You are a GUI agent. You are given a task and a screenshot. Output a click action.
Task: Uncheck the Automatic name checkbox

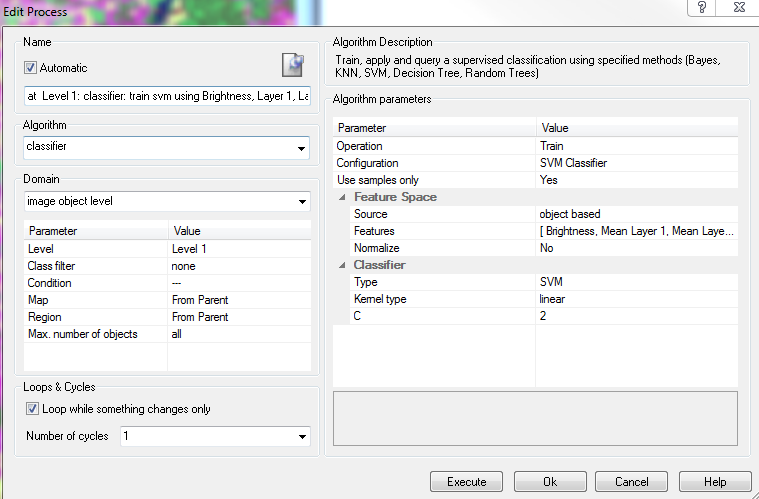pos(30,68)
